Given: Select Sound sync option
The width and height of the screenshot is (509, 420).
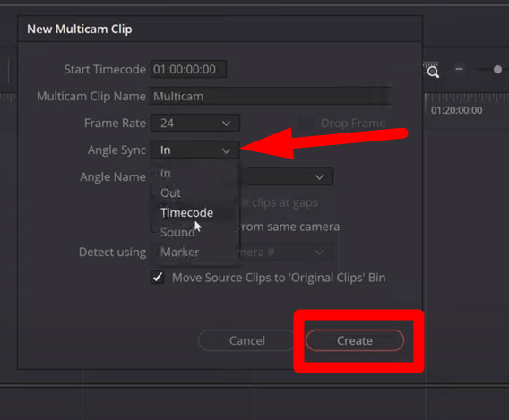Looking at the screenshot, I should click(x=177, y=232).
